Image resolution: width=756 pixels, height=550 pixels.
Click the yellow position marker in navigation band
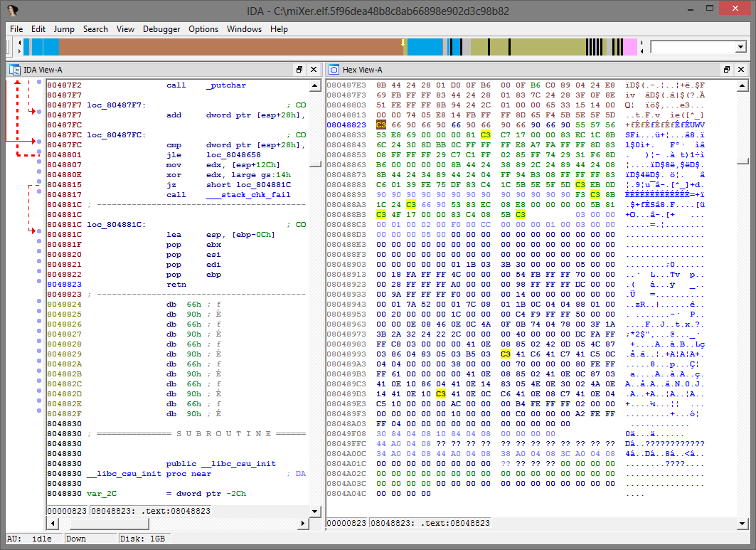coord(403,43)
